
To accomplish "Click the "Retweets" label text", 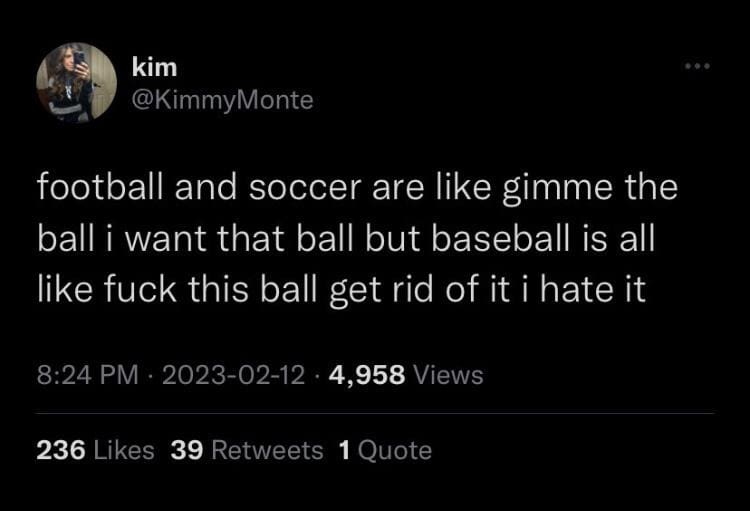I will (x=267, y=450).
